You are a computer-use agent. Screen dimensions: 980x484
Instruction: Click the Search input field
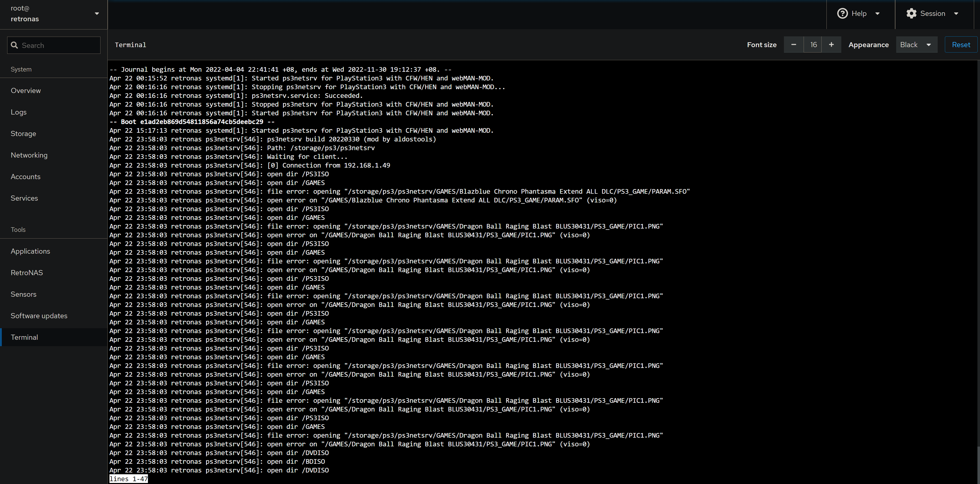point(53,45)
